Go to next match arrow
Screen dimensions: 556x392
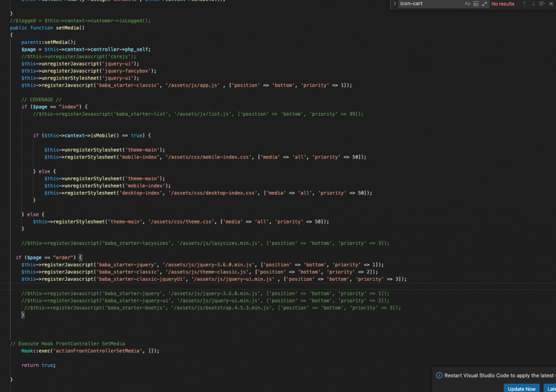click(x=533, y=4)
